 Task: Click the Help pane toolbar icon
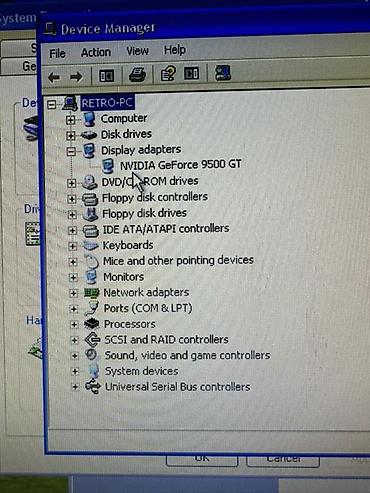(192, 73)
